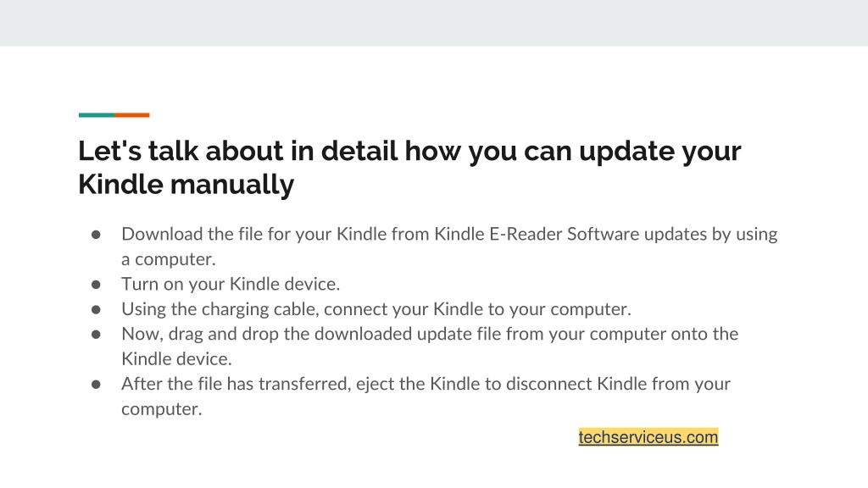Click the teal segment of the accent line
The image size is (868, 488).
coord(97,115)
